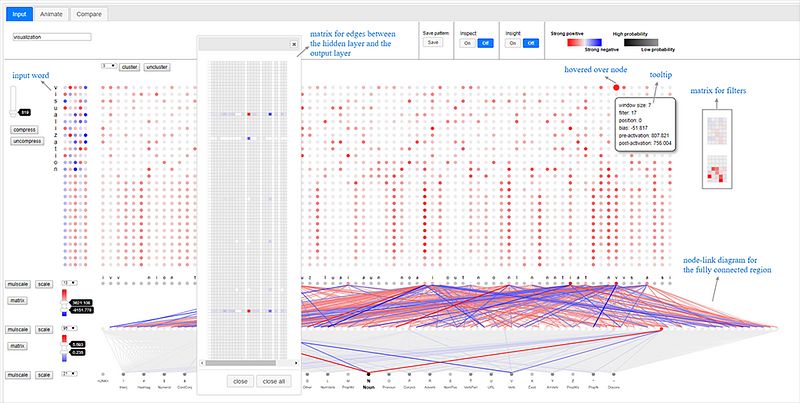This screenshot has width=800, height=403.
Task: Click the cluster button
Action: tap(129, 67)
